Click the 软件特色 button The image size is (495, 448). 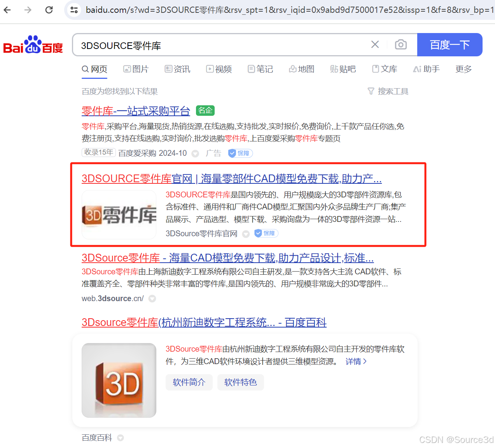pos(241,382)
